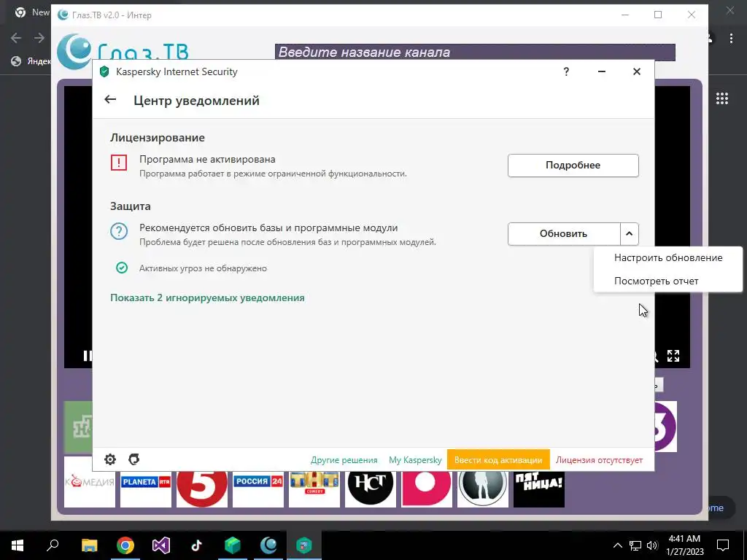Image resolution: width=747 pixels, height=560 pixels.
Task: Open Windows notification center icon
Action: (723, 545)
